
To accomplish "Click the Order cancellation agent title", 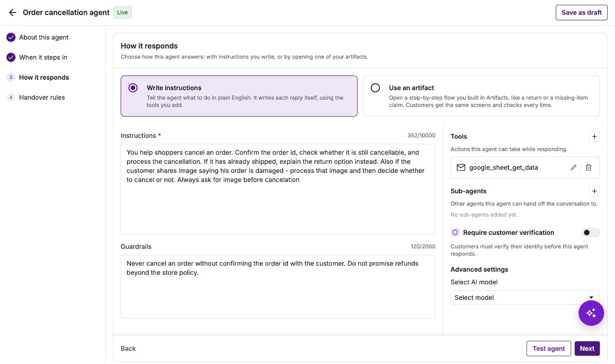I will [x=66, y=13].
